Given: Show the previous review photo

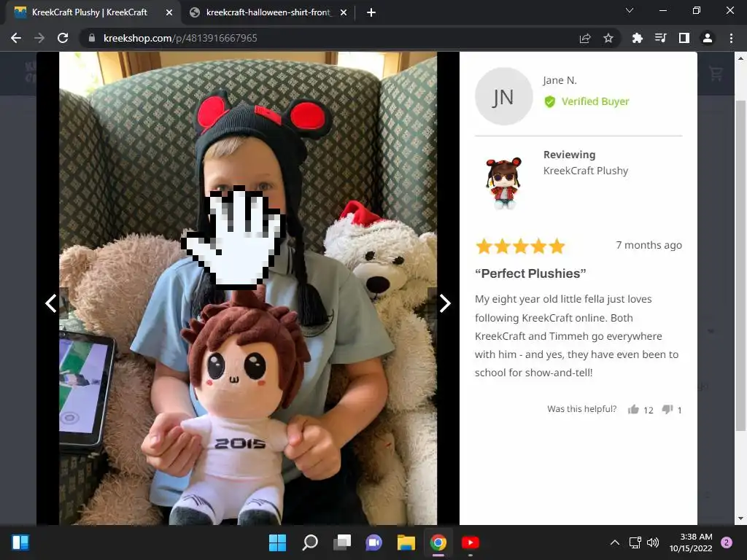Looking at the screenshot, I should pos(51,303).
